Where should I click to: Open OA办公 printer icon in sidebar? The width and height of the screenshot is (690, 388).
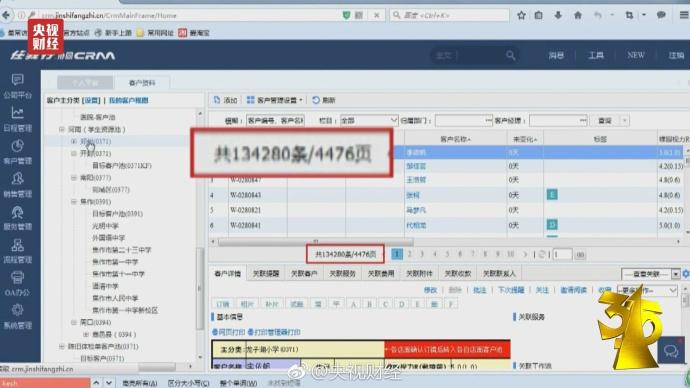(x=18, y=277)
